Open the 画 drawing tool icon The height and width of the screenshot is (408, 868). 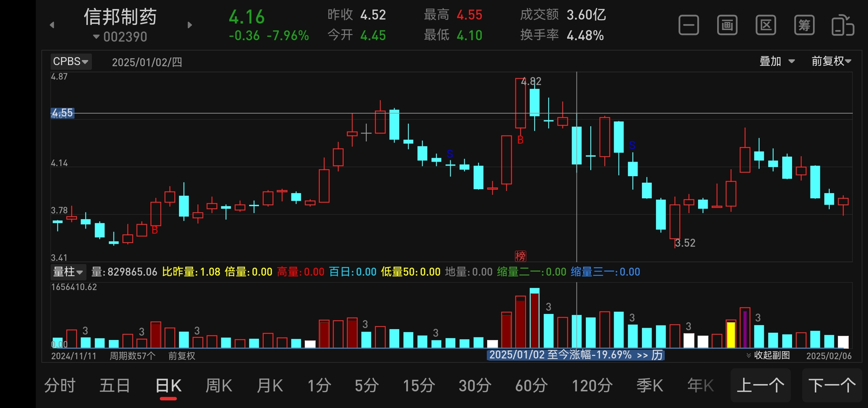[727, 25]
